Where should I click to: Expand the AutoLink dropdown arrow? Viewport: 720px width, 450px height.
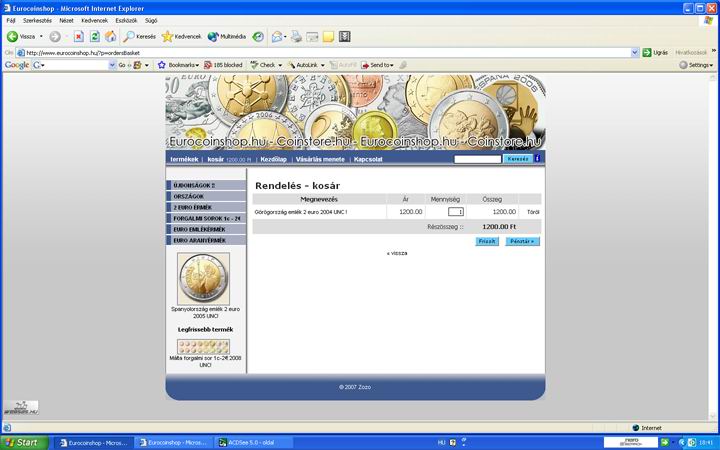[x=322, y=65]
